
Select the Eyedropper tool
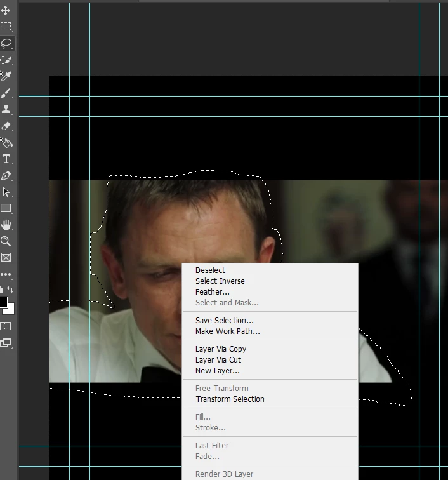pyautogui.click(x=6, y=76)
